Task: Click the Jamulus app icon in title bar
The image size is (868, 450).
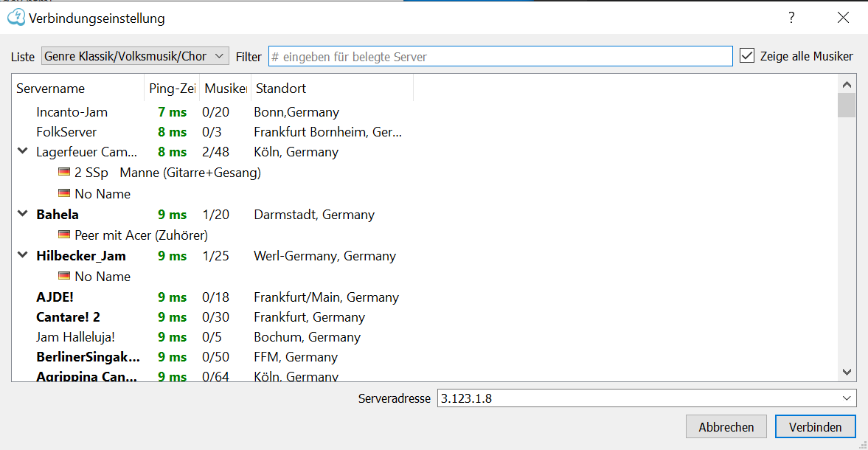Action: (15, 18)
